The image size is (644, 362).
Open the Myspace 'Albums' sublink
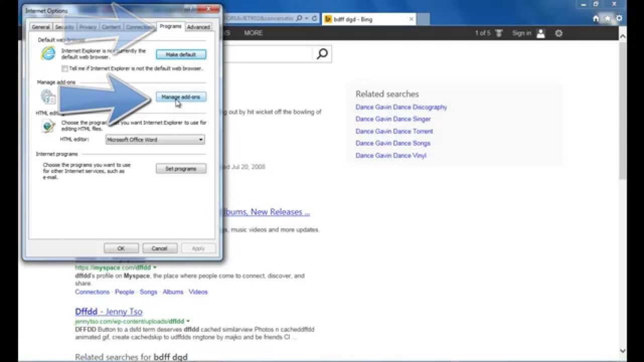pos(173,292)
